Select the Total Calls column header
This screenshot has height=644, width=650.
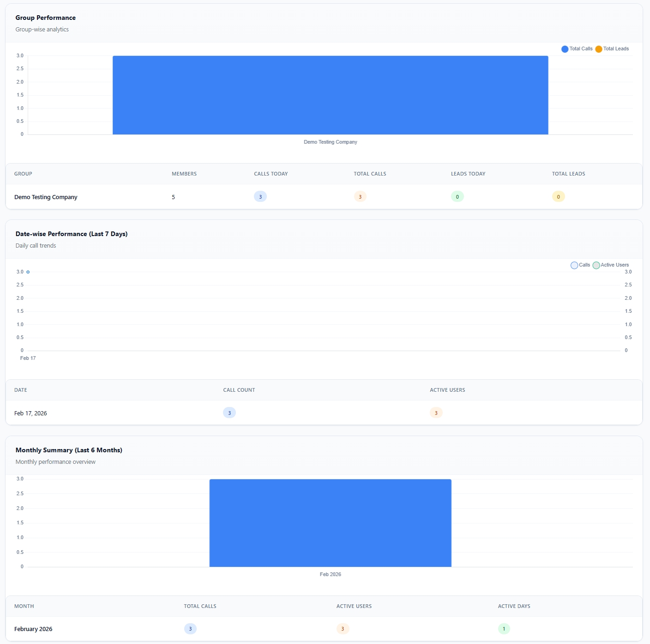(369, 174)
